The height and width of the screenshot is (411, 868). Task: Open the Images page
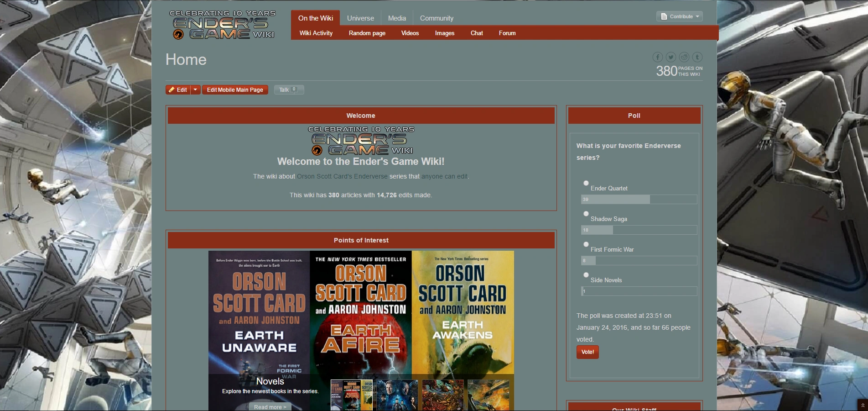(445, 33)
